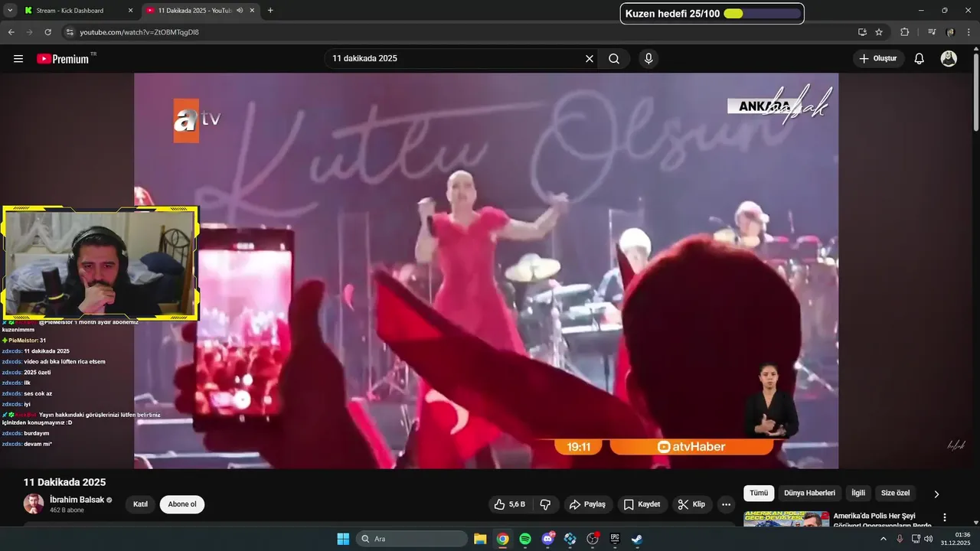Close the Kick Dashboard tab
980x551 pixels.
coord(130,11)
